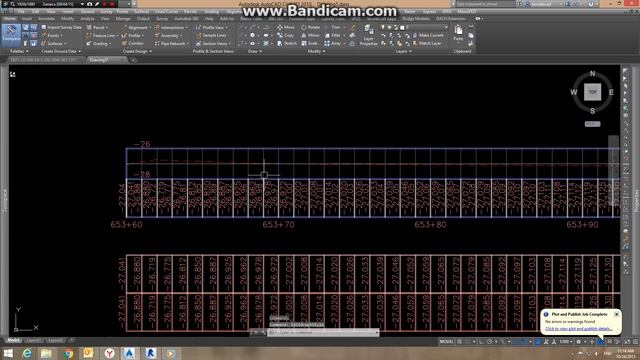
Task: Click Import Survey Data
Action: [x=61, y=27]
